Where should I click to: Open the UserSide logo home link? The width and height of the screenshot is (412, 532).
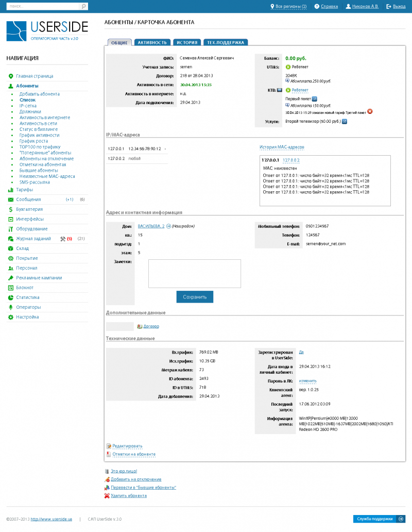coord(47,31)
